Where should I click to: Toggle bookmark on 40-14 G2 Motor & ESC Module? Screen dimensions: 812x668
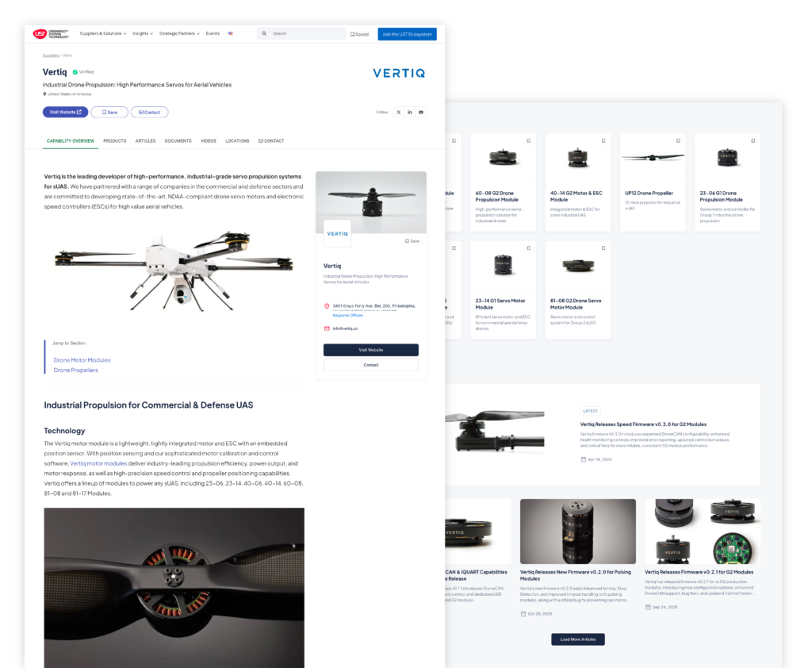[603, 141]
